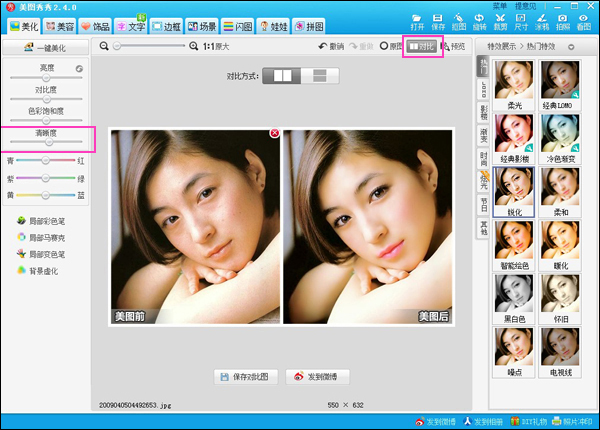Choose stacked top-bottom comparison layout

click(x=318, y=75)
